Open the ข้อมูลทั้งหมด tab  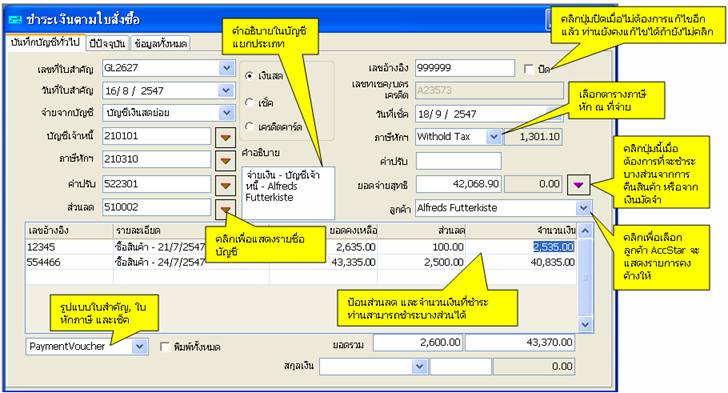161,43
